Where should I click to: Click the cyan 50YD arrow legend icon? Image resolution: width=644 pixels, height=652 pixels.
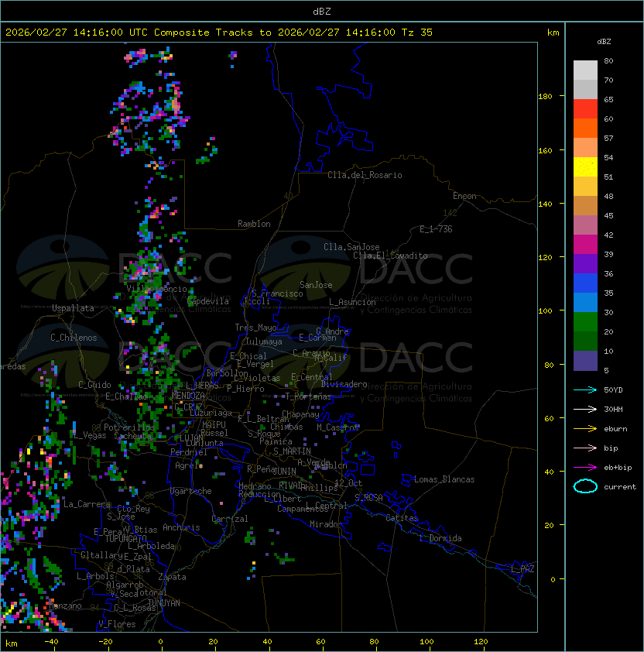pyautogui.click(x=585, y=389)
